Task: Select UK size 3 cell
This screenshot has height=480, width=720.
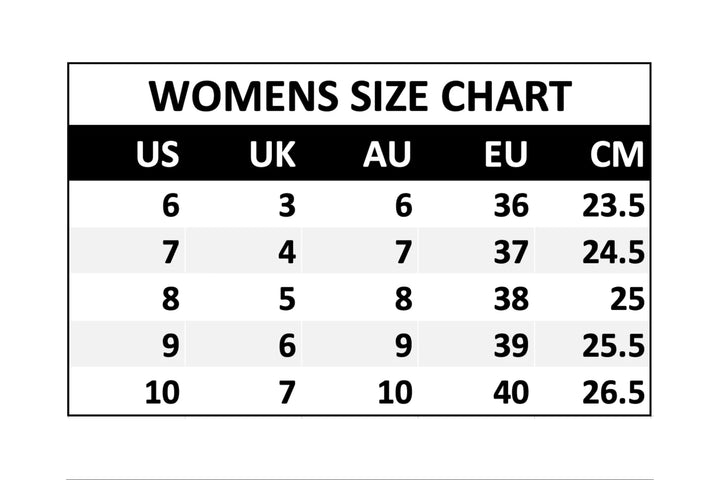Action: click(287, 206)
